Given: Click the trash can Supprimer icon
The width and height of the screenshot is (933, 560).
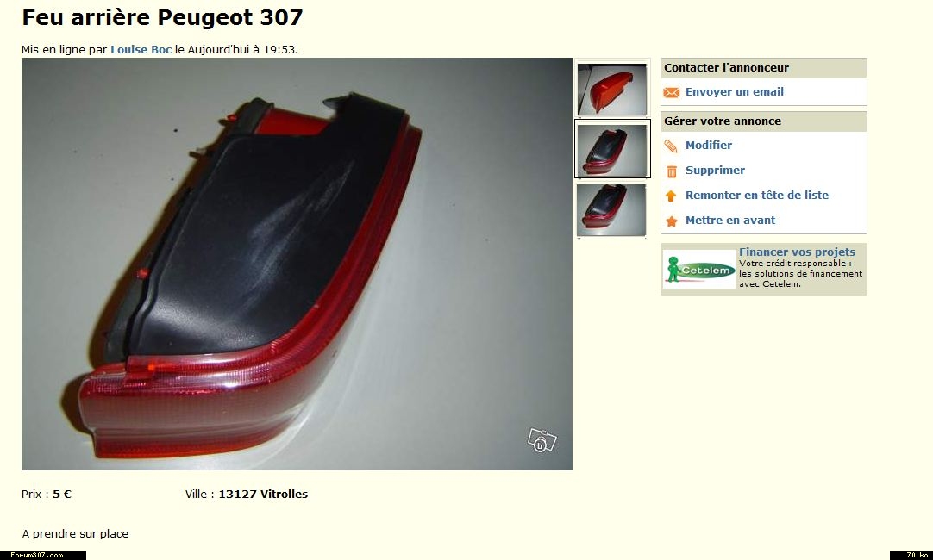Looking at the screenshot, I should coord(672,171).
